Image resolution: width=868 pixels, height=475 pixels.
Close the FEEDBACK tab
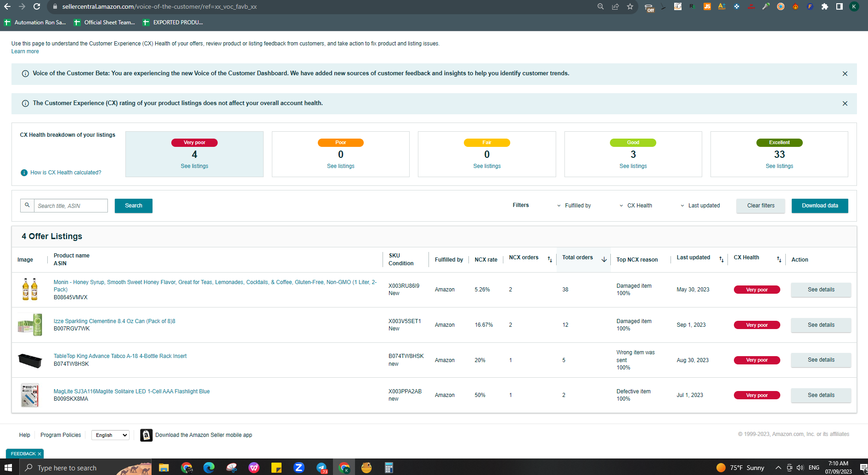click(x=39, y=454)
